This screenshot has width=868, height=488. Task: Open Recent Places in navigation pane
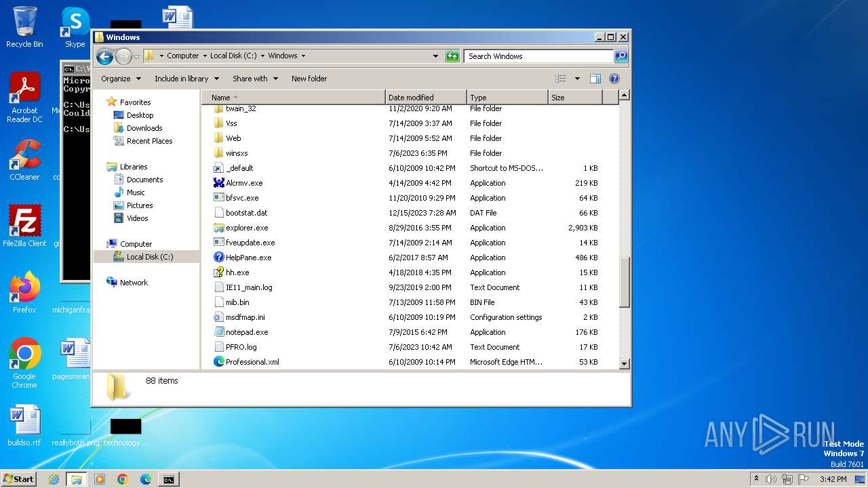[149, 141]
